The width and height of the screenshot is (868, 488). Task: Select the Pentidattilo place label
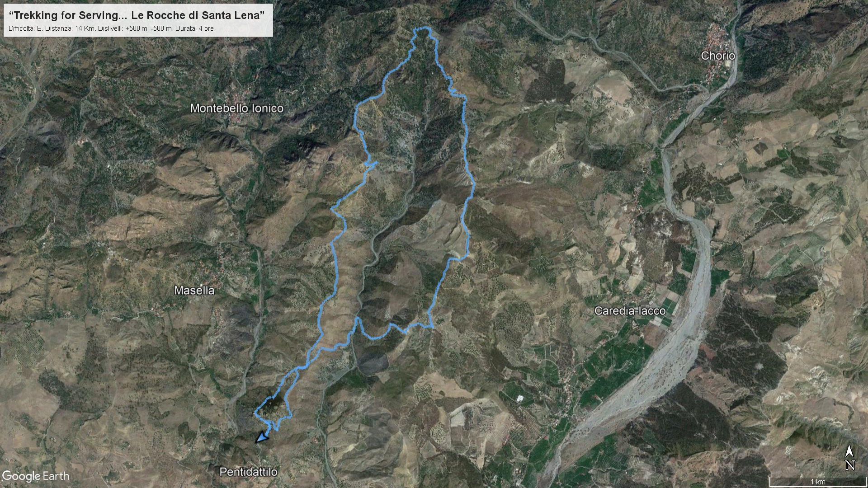(x=248, y=472)
